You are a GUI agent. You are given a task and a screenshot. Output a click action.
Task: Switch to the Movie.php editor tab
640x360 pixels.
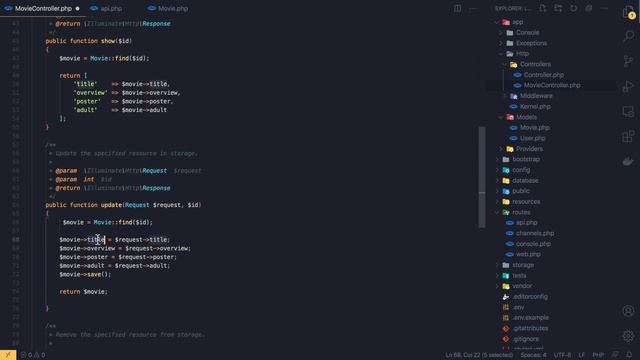coord(173,8)
